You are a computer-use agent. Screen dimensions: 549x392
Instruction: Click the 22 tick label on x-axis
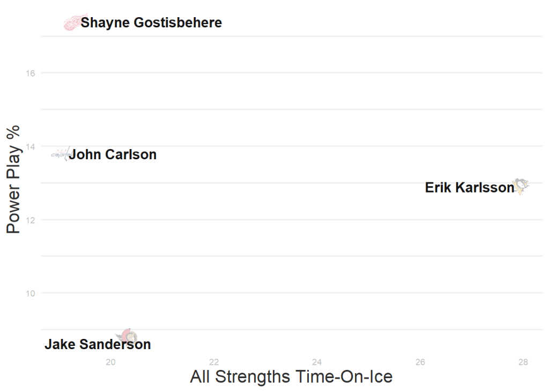(x=214, y=362)
